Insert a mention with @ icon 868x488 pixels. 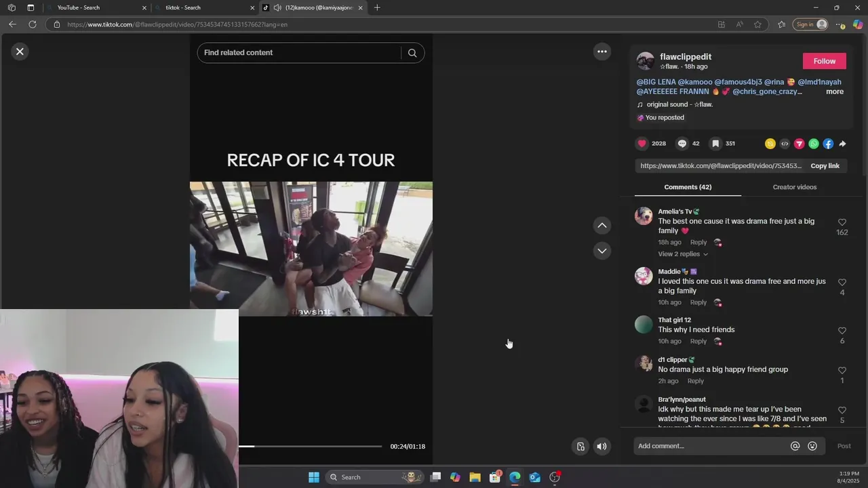coord(795,446)
